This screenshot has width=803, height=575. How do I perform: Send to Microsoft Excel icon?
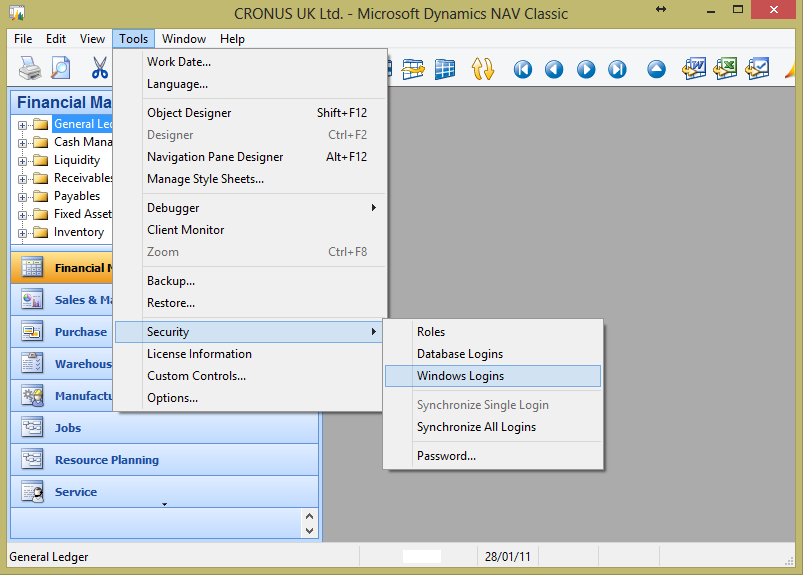[725, 69]
